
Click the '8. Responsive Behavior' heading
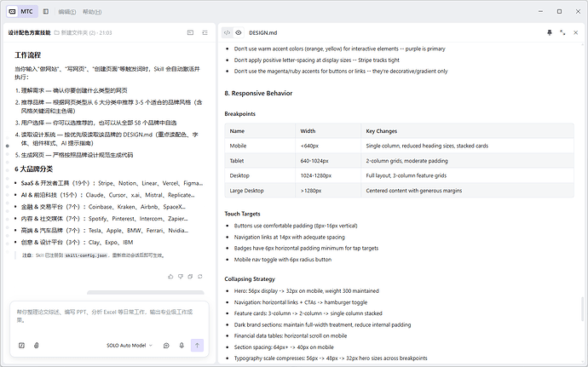[x=258, y=94]
